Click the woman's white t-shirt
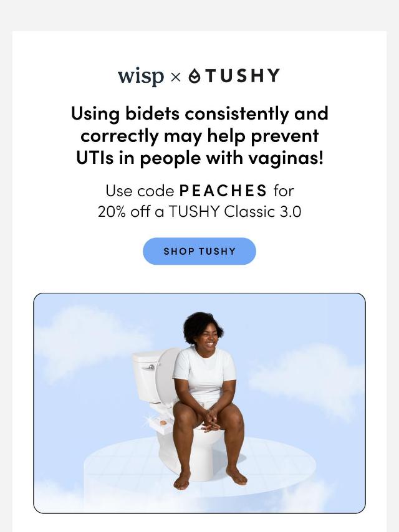This screenshot has width=399, height=532. [x=204, y=374]
